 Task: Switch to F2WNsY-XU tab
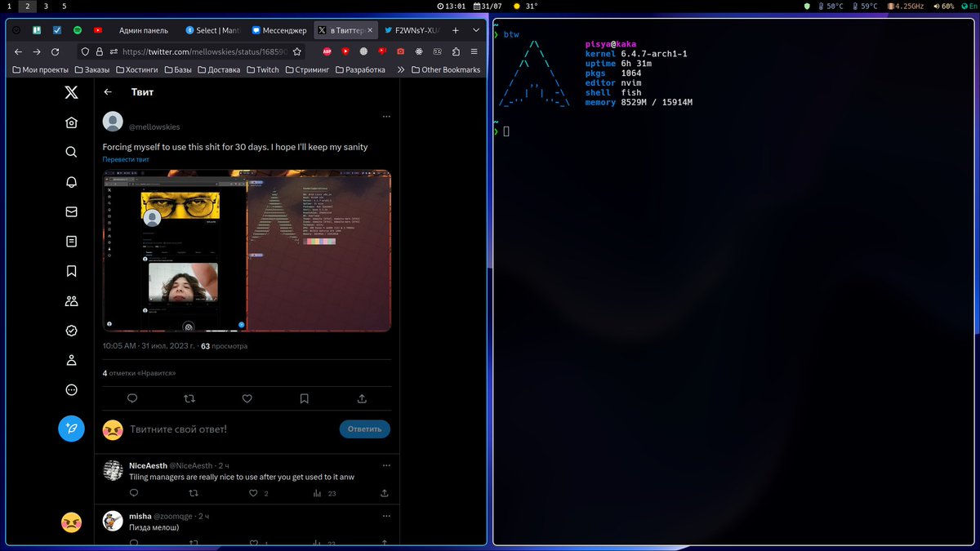point(410,30)
